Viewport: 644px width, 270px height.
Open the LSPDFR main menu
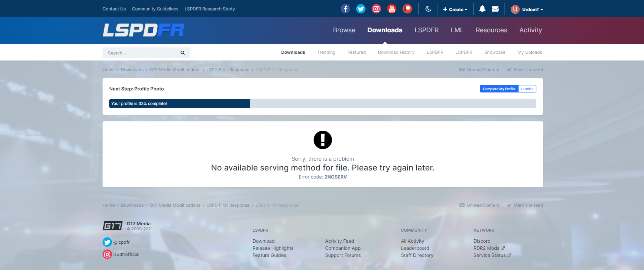pyautogui.click(x=426, y=30)
